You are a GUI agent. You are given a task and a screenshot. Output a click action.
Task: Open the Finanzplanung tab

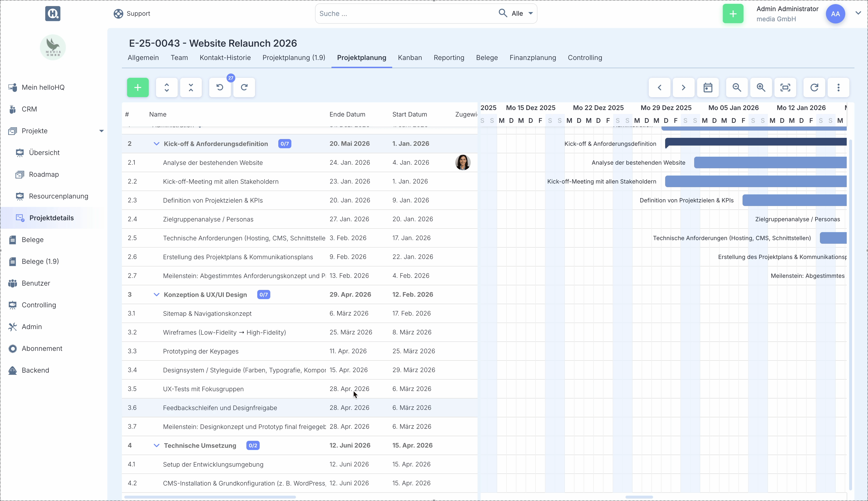(x=533, y=58)
